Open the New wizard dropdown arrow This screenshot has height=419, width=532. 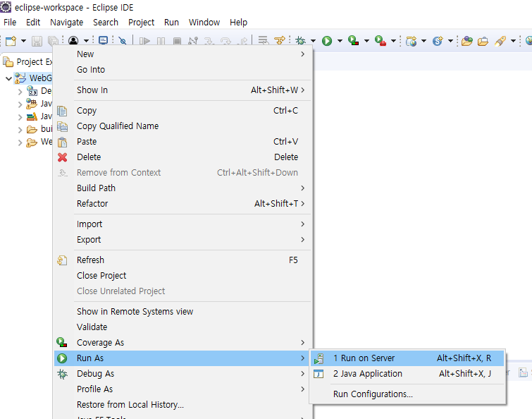(23, 41)
